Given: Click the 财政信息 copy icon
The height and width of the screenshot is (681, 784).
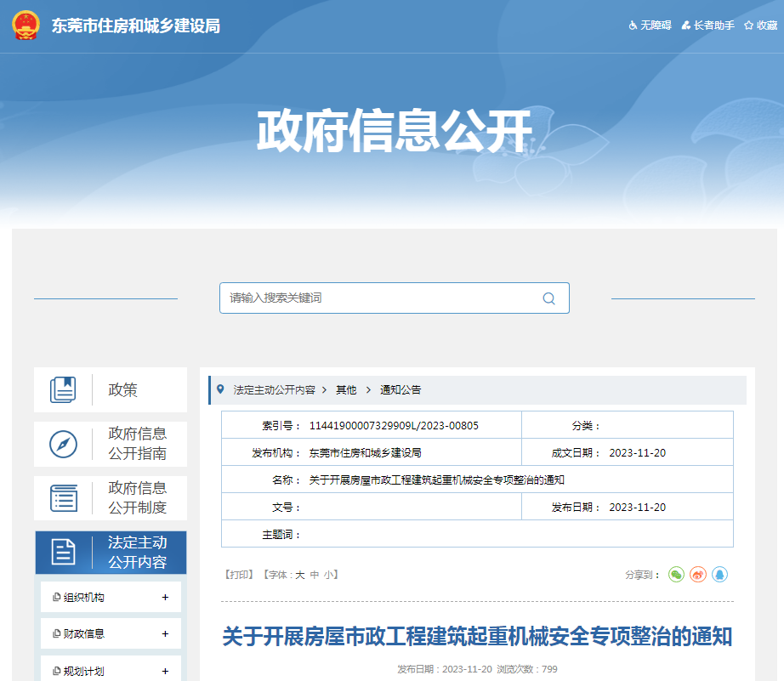Looking at the screenshot, I should (56, 633).
